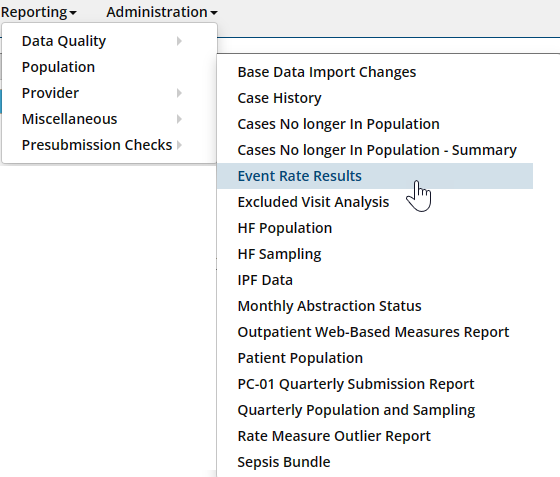Open Cases No longer In Population - Summary
This screenshot has height=477, width=560.
click(377, 150)
